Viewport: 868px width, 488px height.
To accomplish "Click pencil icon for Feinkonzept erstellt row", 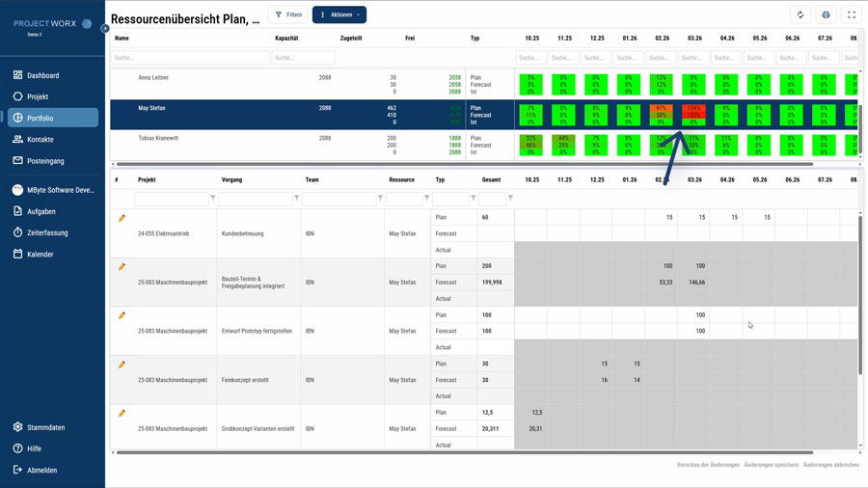I will [x=122, y=365].
